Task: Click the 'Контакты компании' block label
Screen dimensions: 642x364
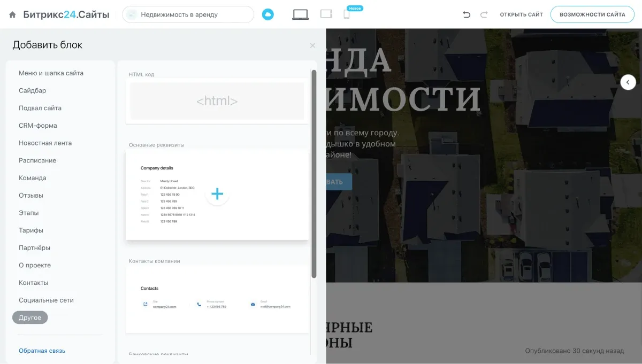Action: click(154, 261)
